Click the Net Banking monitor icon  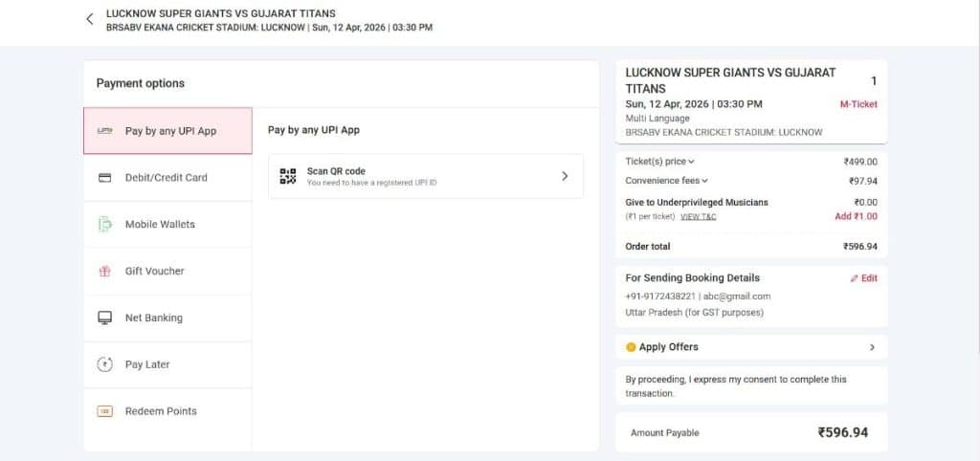(105, 318)
